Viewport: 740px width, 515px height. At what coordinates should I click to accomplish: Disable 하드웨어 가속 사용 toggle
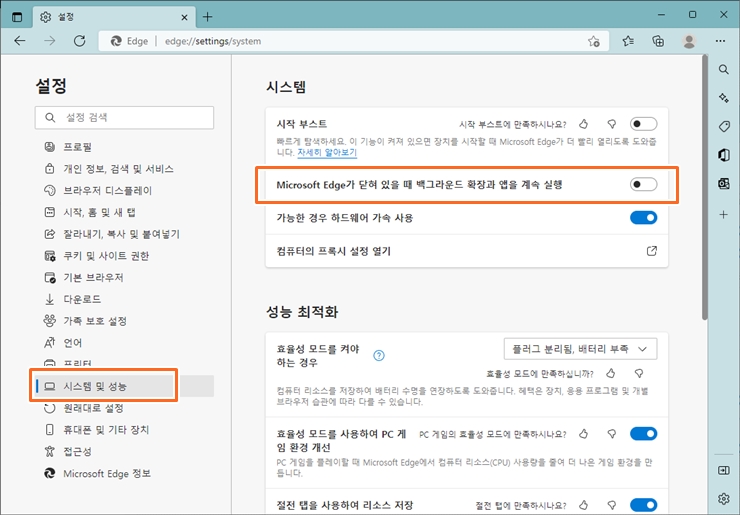(x=643, y=218)
